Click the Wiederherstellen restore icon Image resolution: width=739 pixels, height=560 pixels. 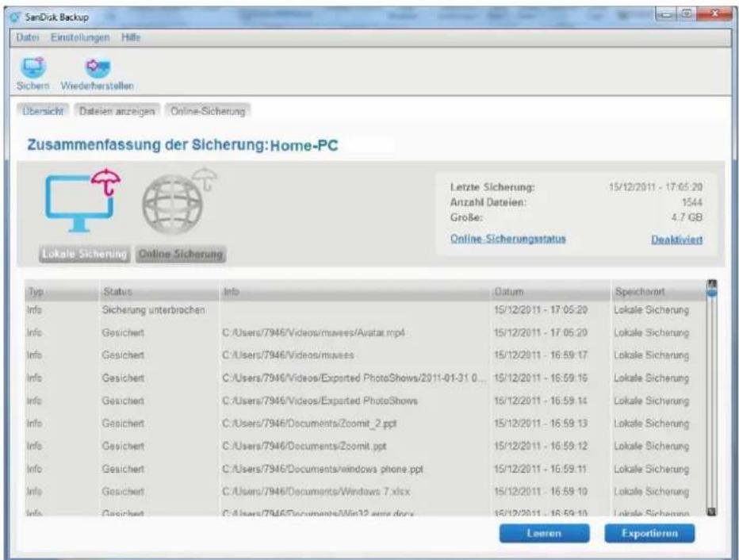tap(98, 67)
